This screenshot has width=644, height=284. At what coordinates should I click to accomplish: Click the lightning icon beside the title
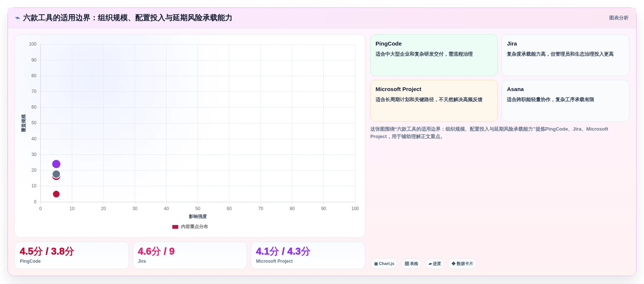[x=18, y=18]
